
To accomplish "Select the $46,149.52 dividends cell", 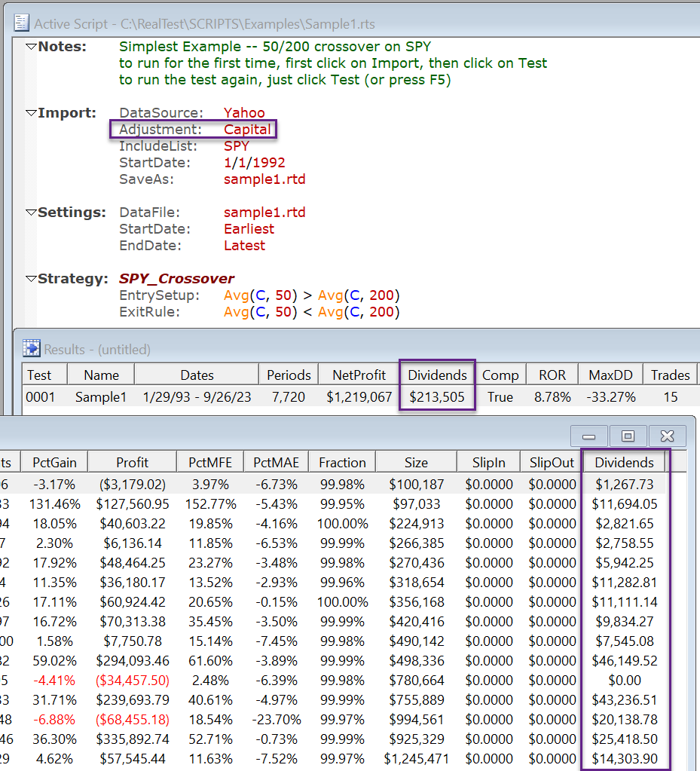I will pos(625,661).
